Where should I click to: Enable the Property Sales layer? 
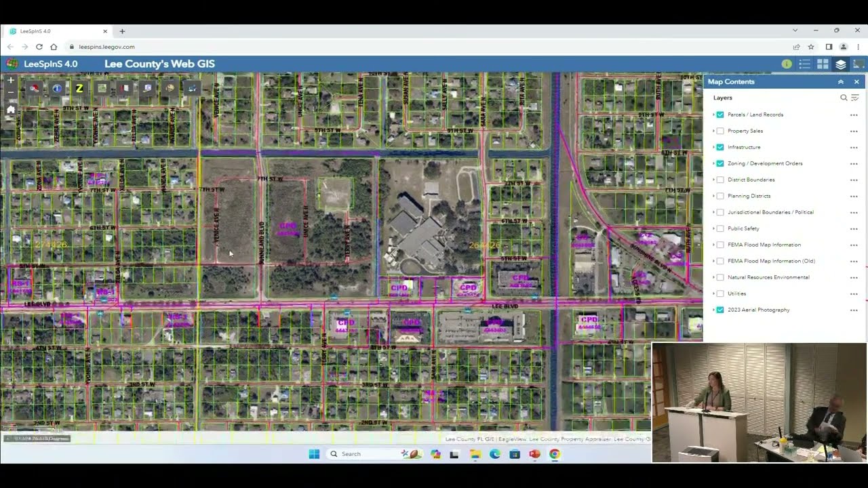point(720,131)
